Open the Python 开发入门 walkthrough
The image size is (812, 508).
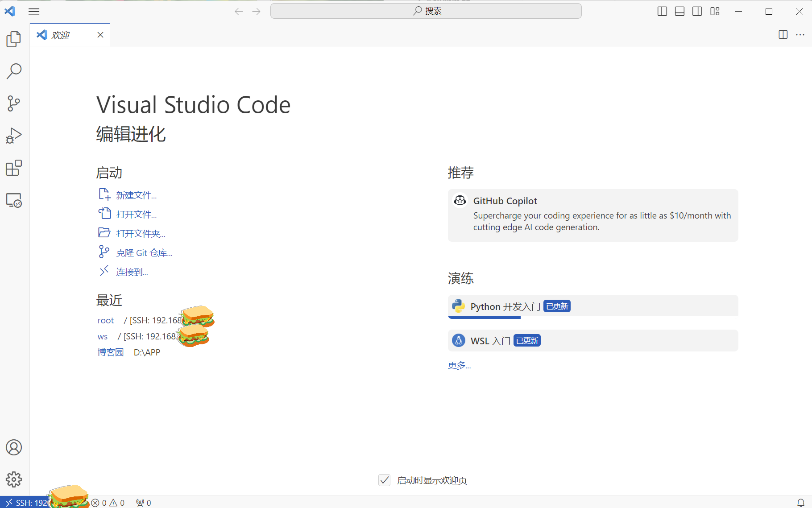pos(593,306)
